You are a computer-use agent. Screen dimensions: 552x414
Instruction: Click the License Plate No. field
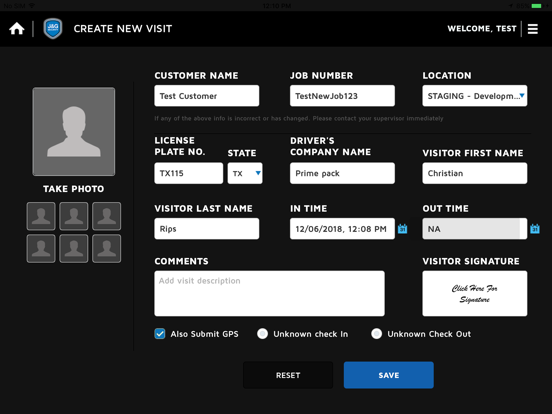tap(188, 173)
